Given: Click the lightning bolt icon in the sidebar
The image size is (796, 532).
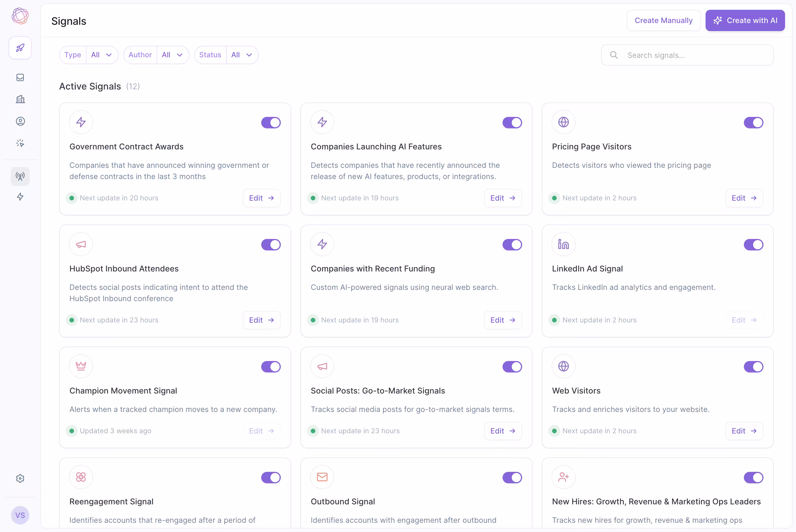Looking at the screenshot, I should (20, 197).
